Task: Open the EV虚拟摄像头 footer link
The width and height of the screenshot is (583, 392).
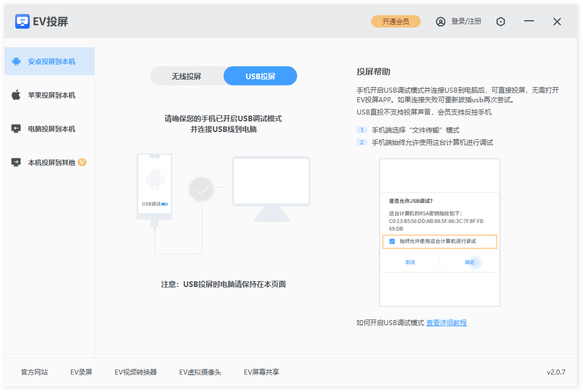Action: [200, 372]
